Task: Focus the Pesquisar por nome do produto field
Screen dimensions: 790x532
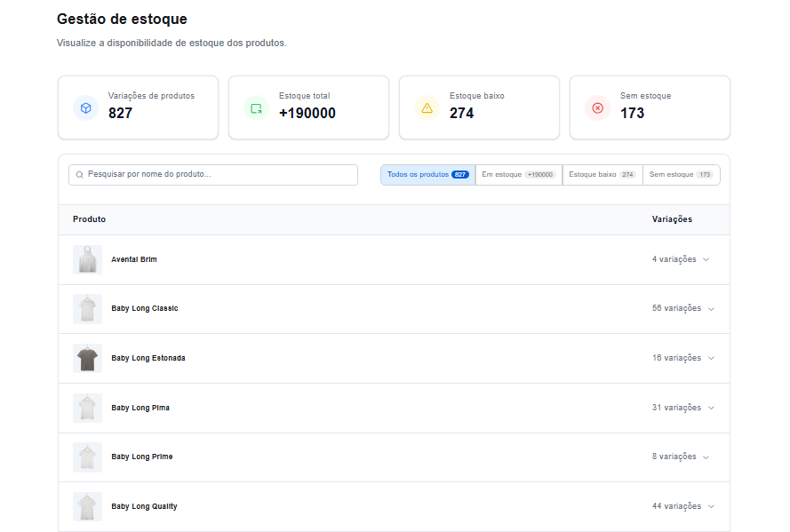Action: (x=218, y=175)
